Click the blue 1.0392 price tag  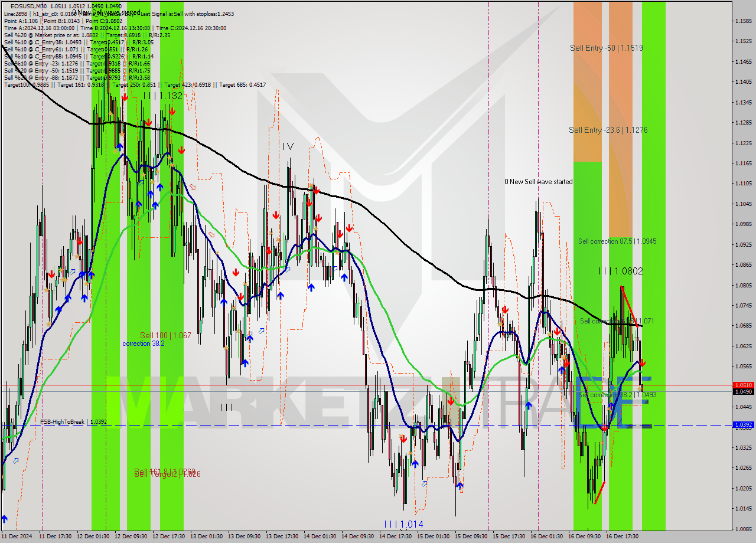743,425
